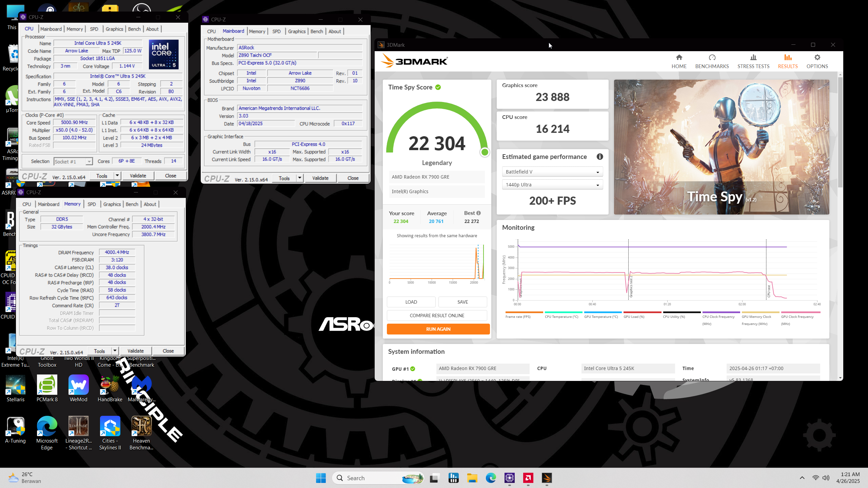Viewport: 868px width, 488px height.
Task: Open the 3DMark HOME section
Action: [x=679, y=61]
